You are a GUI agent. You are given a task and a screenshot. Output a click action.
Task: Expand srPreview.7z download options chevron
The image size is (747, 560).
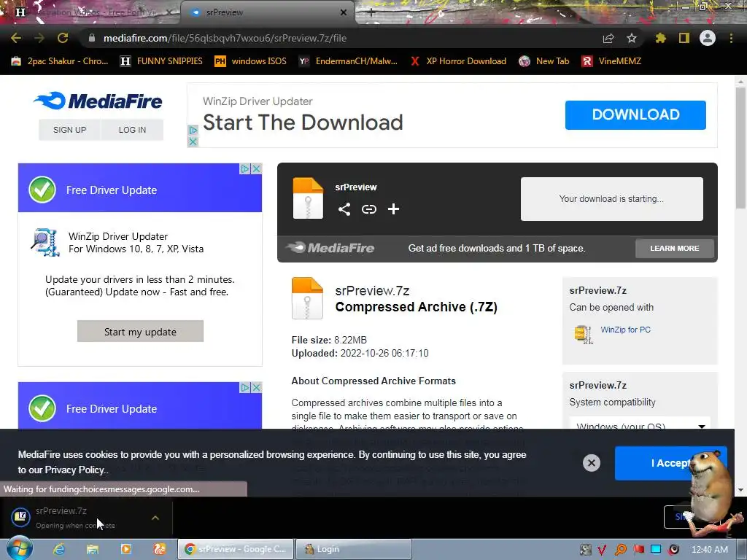tap(155, 518)
